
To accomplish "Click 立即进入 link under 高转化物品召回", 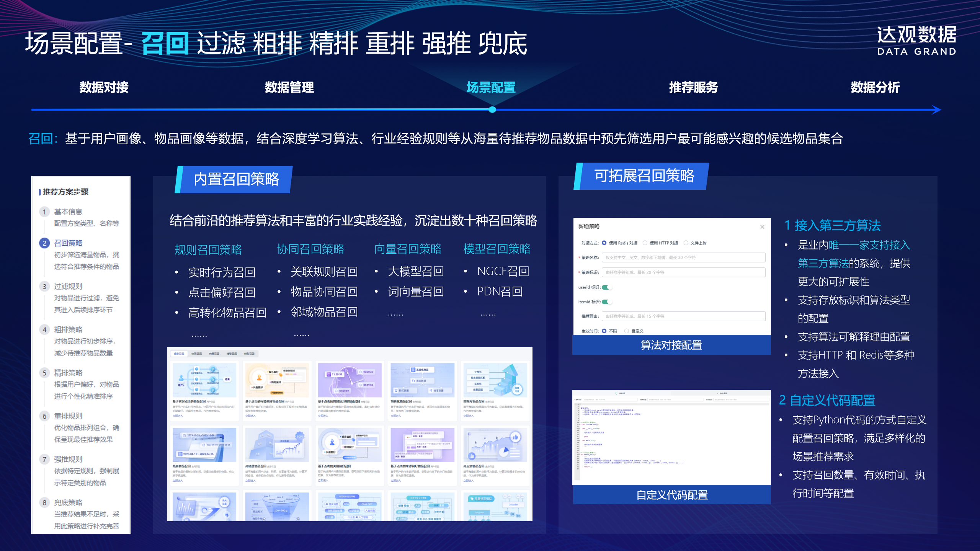I will (396, 416).
